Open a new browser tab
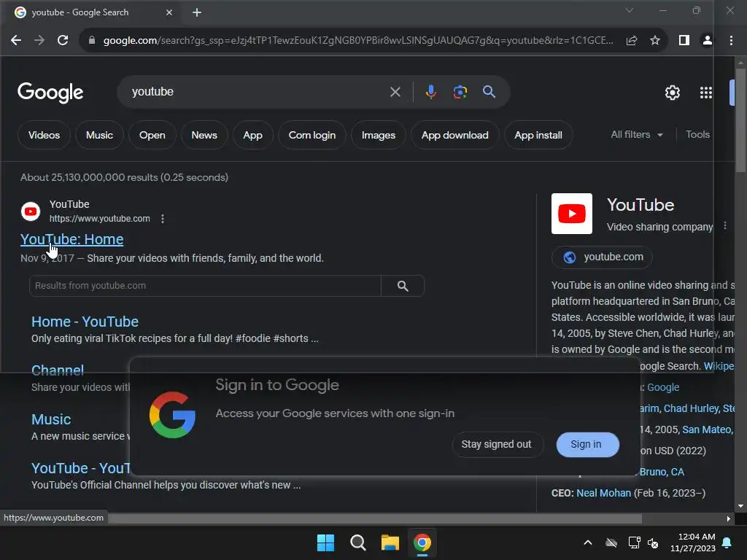 pos(197,12)
